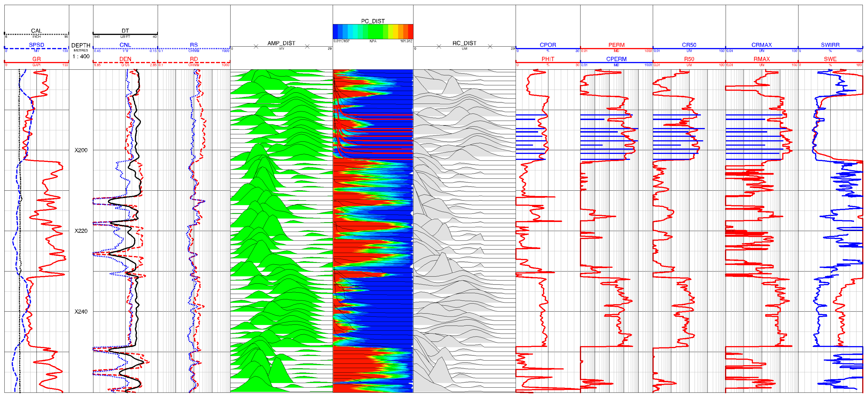Viewport: 868px width, 398px height.
Task: Click the RS resistivity header label
Action: tap(194, 45)
